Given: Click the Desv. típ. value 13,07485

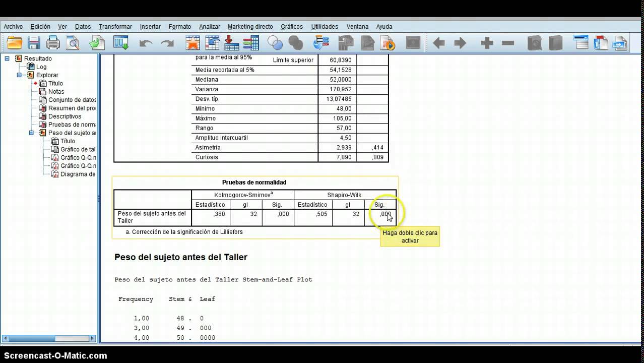Looking at the screenshot, I should [339, 99].
